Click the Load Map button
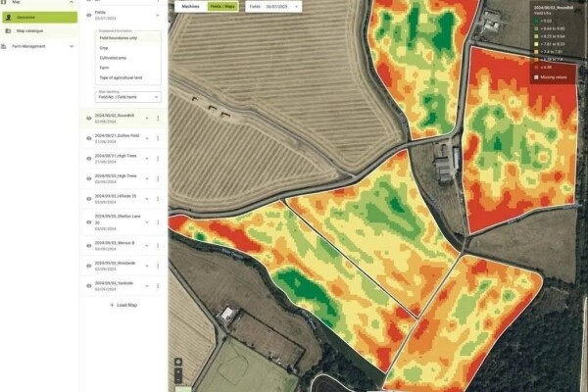Viewport: 588px width, 392px height. point(123,305)
